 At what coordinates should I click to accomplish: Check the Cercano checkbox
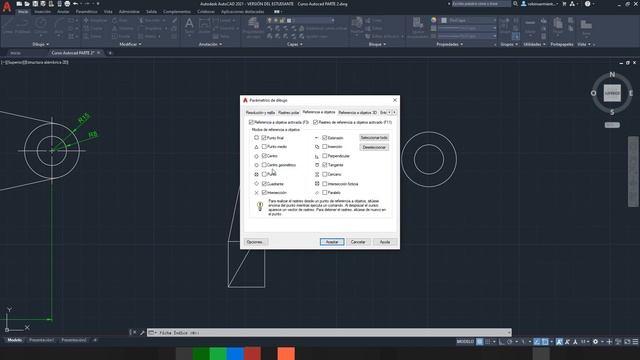325,174
